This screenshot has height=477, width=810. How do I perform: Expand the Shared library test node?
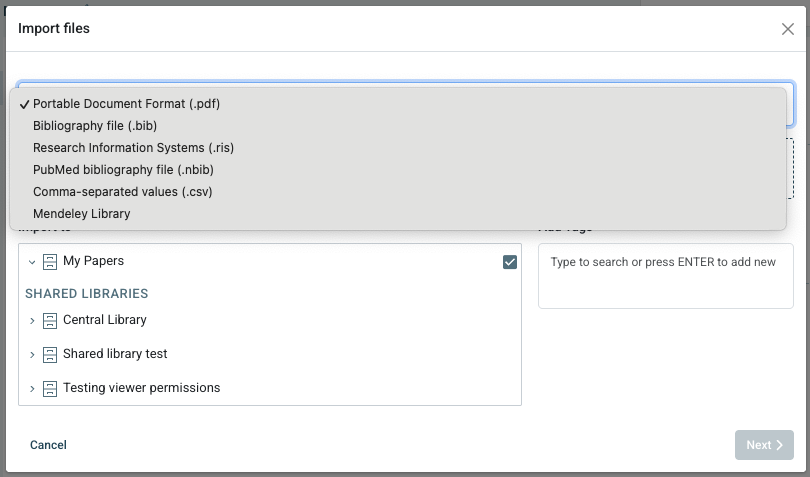(32, 355)
